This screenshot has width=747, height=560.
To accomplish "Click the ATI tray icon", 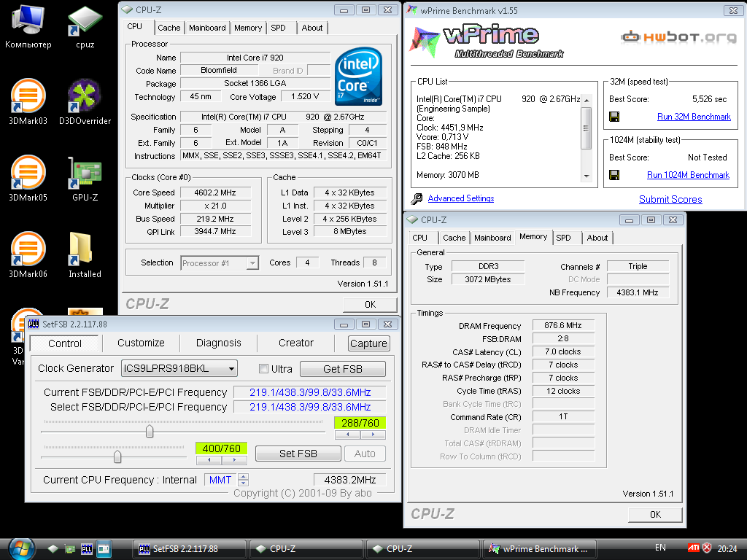I will (693, 548).
